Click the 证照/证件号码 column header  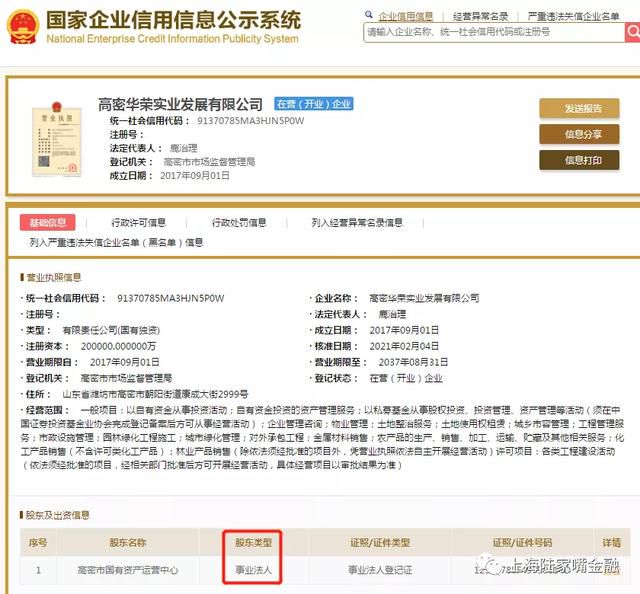(x=522, y=543)
